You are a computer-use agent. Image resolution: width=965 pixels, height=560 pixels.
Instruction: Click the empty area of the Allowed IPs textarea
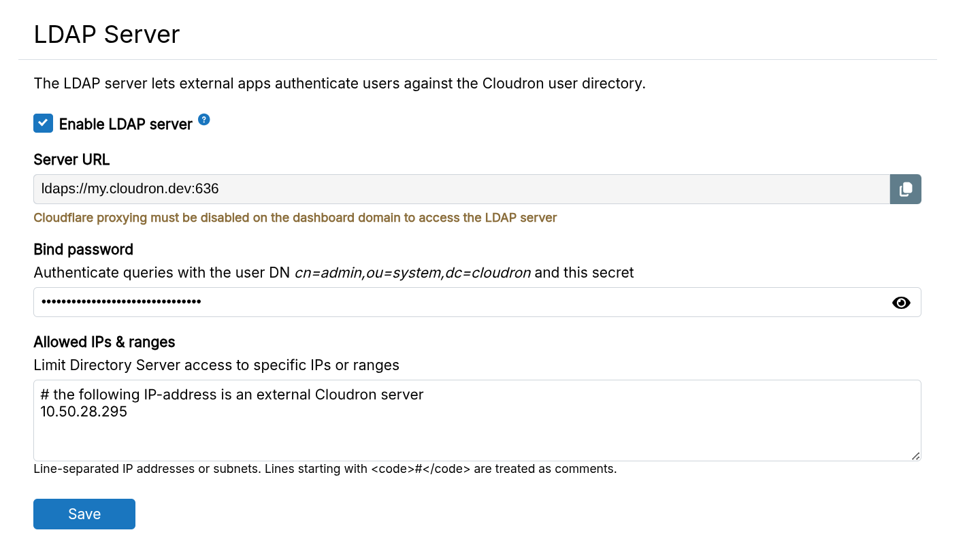click(x=476, y=439)
